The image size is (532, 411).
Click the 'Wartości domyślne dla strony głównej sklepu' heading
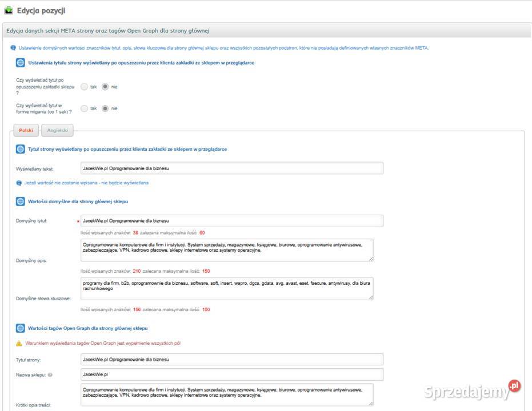78,202
